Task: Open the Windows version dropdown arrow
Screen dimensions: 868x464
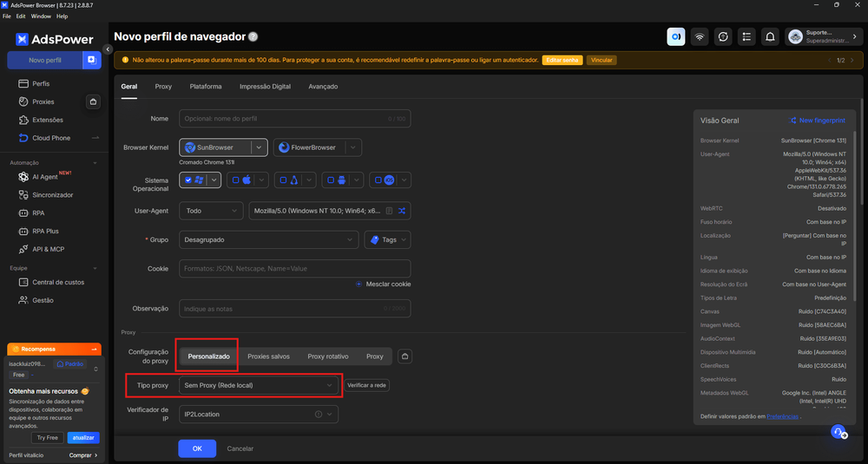Action: pyautogui.click(x=214, y=180)
